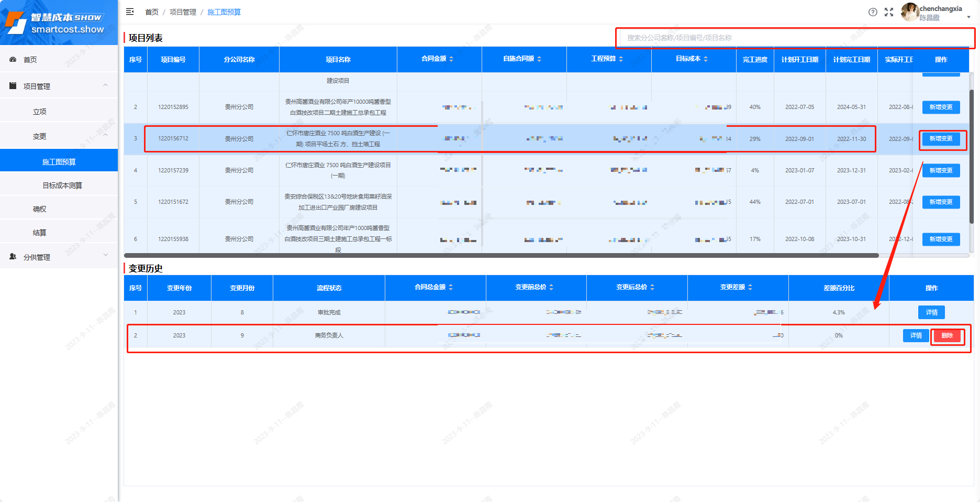Open the help question mark icon
The height and width of the screenshot is (502, 980).
coord(873,12)
